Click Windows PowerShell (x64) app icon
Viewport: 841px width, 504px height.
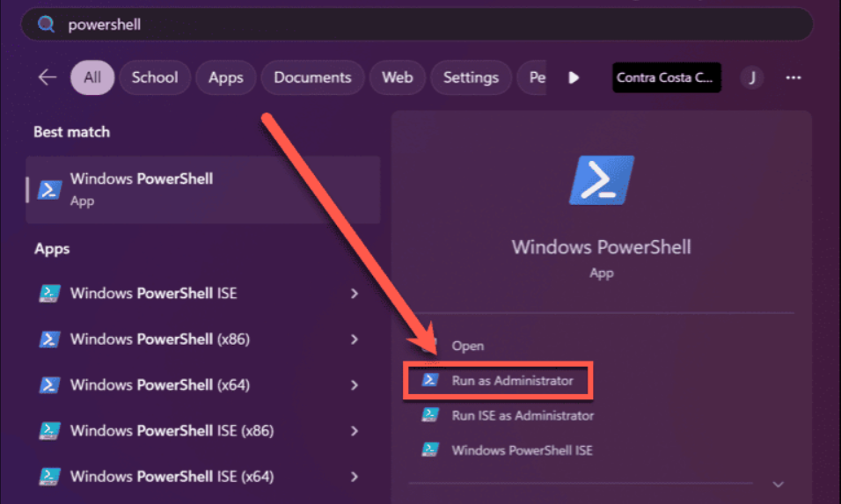tap(49, 385)
